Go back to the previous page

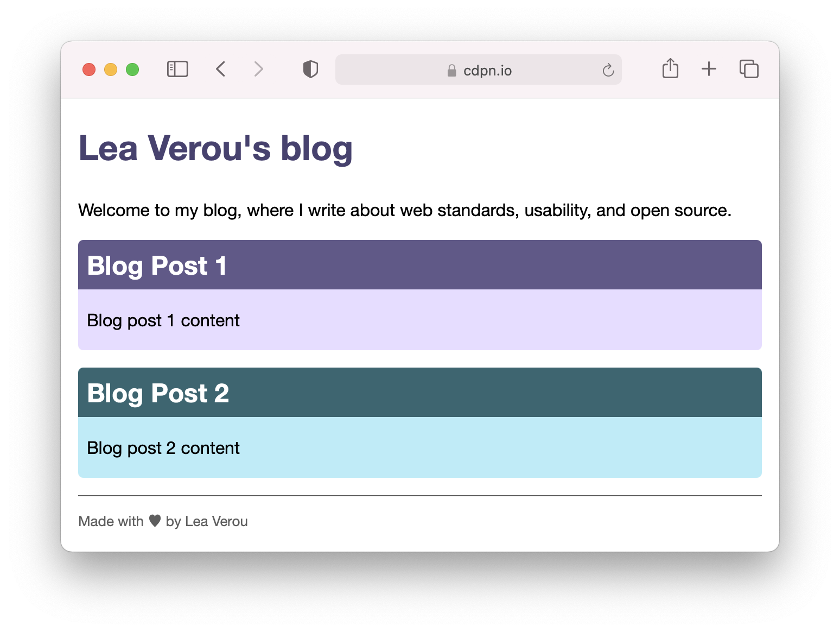tap(220, 69)
